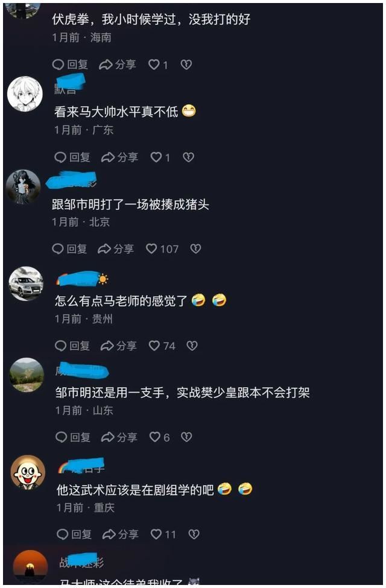Dislike the 马大帅水平真不低 comment

188,157
